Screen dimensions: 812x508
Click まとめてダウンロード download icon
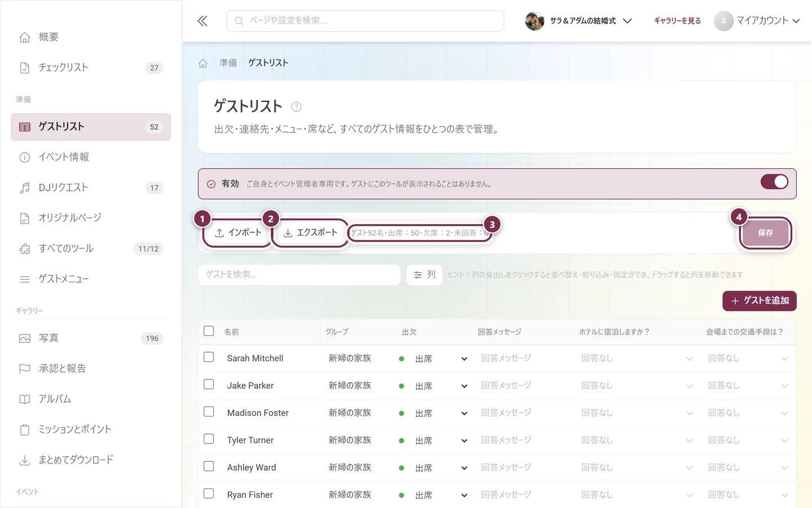pyautogui.click(x=25, y=461)
